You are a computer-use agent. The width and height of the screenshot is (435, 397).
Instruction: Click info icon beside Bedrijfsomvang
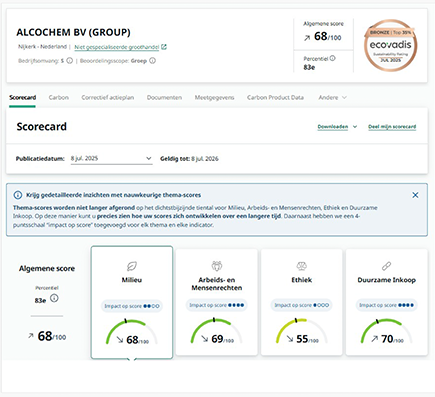pyautogui.click(x=69, y=61)
